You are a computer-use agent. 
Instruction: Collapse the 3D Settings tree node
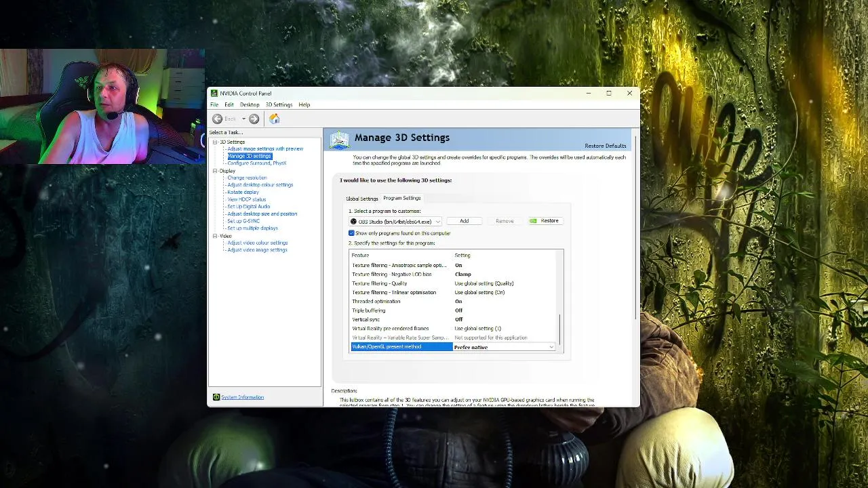[x=215, y=142]
